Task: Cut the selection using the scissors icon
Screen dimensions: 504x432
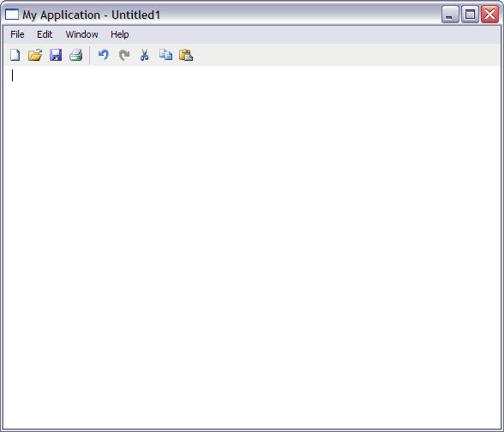Action: point(145,55)
